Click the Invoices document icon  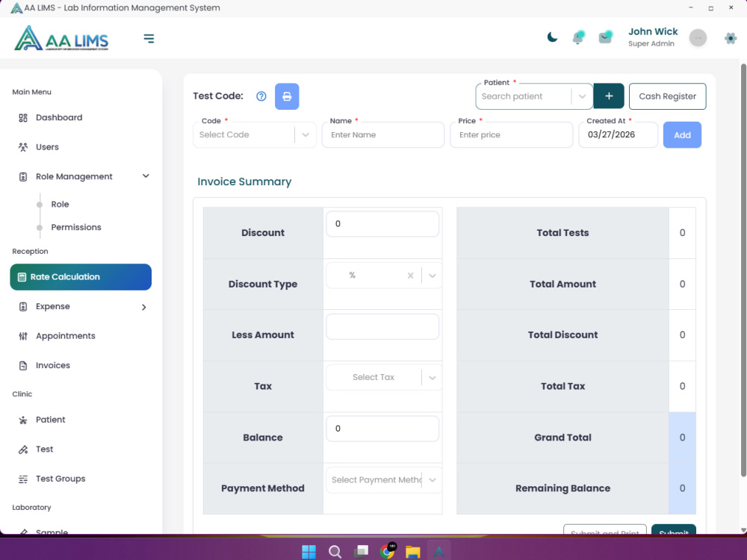23,366
